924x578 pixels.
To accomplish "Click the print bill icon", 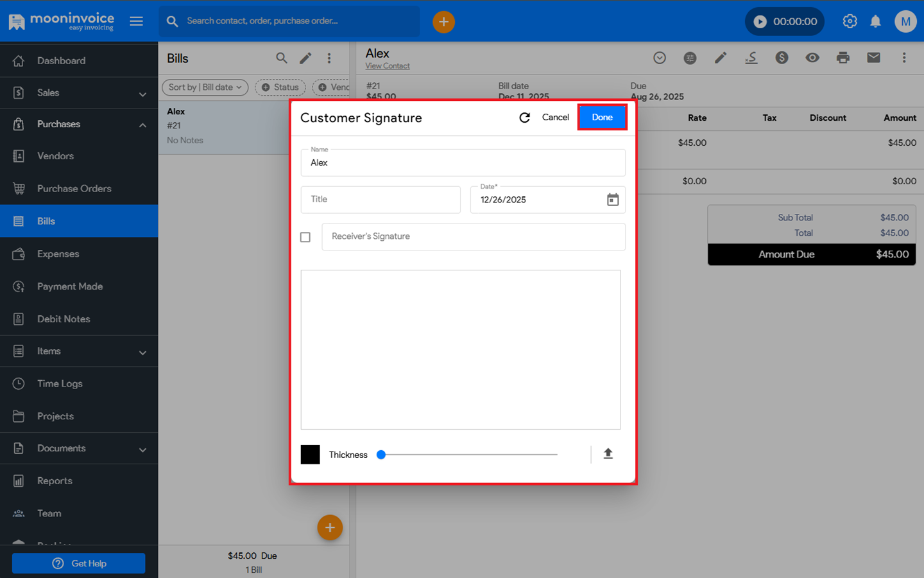I will [843, 58].
